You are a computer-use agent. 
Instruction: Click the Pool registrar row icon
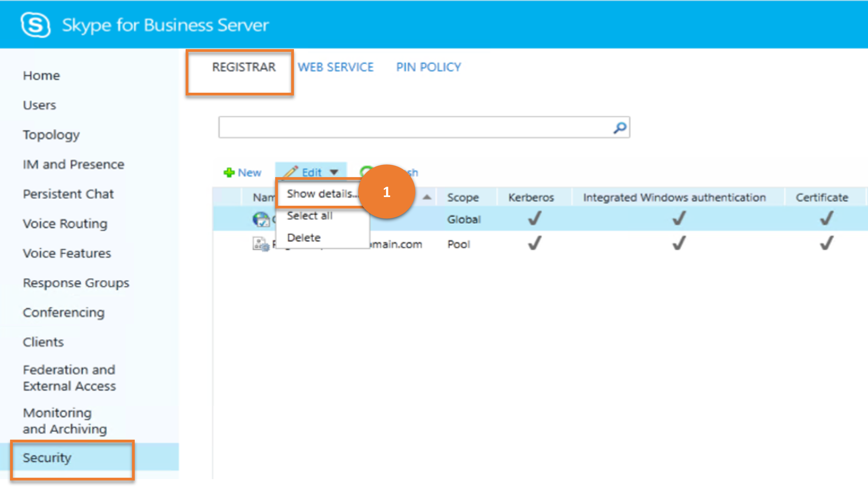pyautogui.click(x=261, y=244)
